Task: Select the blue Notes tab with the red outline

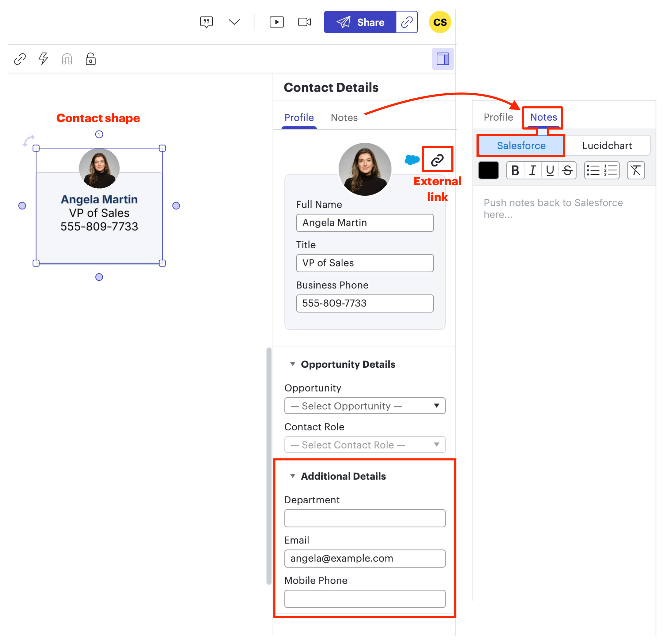Action: [543, 117]
